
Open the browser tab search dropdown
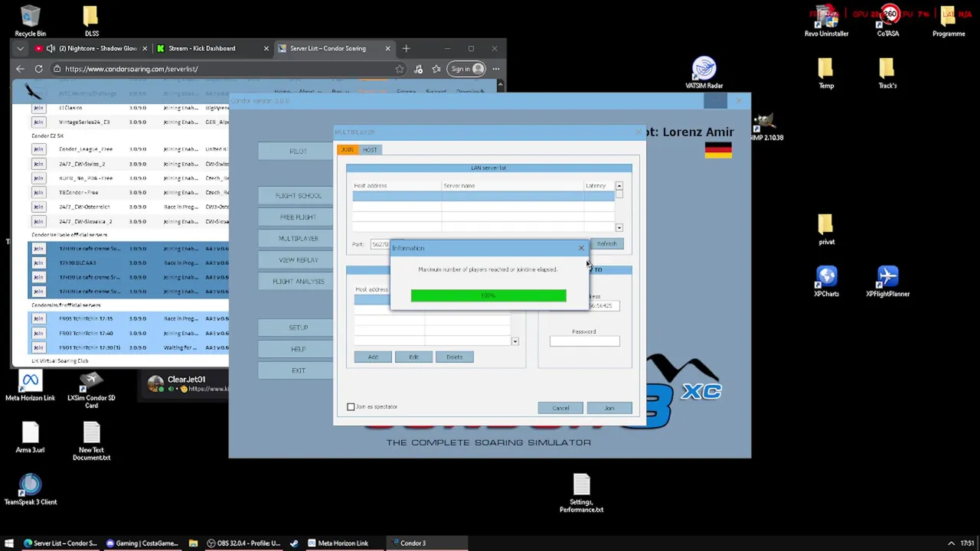point(21,48)
